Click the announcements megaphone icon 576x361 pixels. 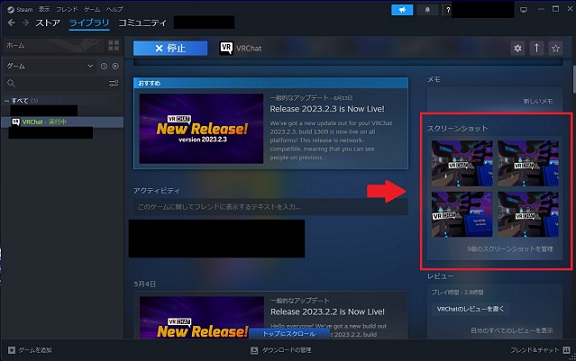pyautogui.click(x=402, y=10)
